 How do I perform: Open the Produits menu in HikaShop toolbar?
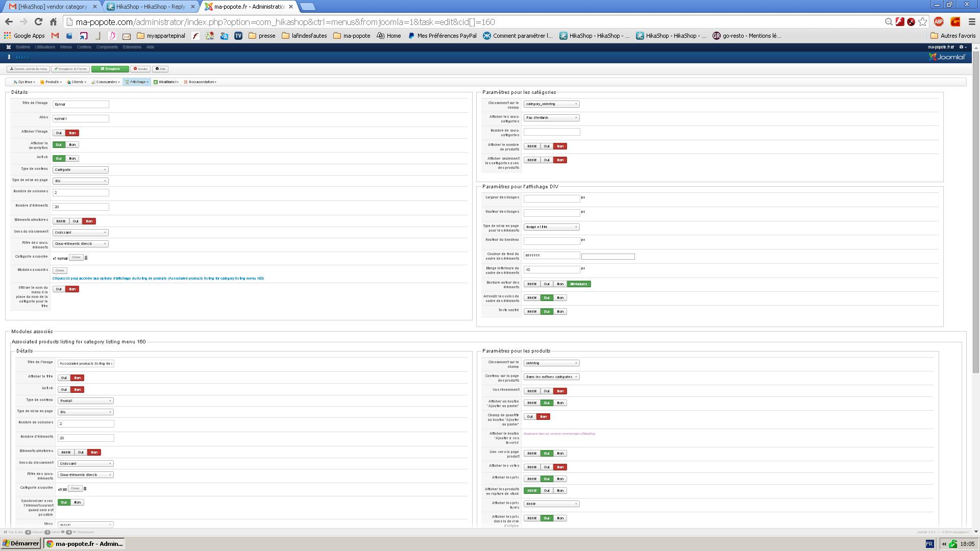[x=51, y=82]
